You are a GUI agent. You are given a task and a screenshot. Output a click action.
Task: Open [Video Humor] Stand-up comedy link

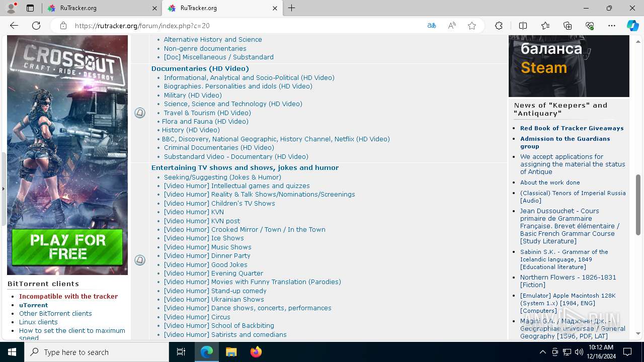pyautogui.click(x=215, y=291)
